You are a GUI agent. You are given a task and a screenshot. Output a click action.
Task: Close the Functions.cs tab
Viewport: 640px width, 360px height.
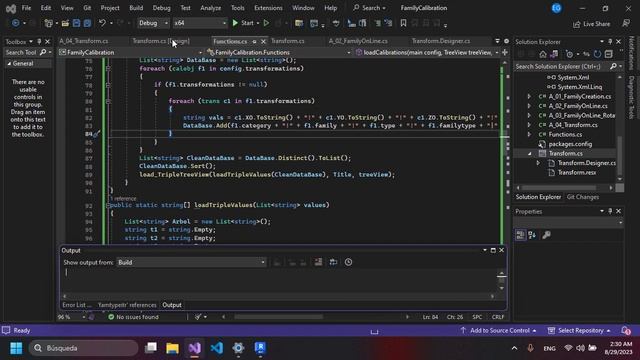263,42
